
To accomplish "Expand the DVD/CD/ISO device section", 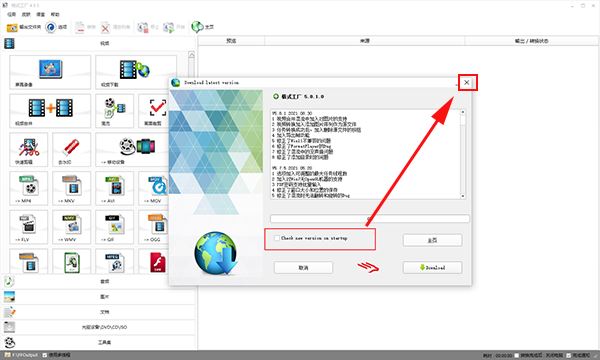I will pos(99,327).
